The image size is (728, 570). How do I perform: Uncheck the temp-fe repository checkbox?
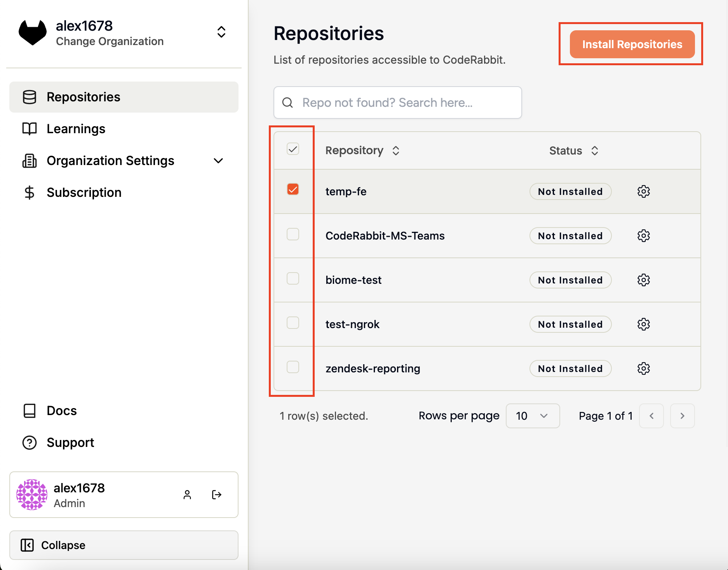293,189
